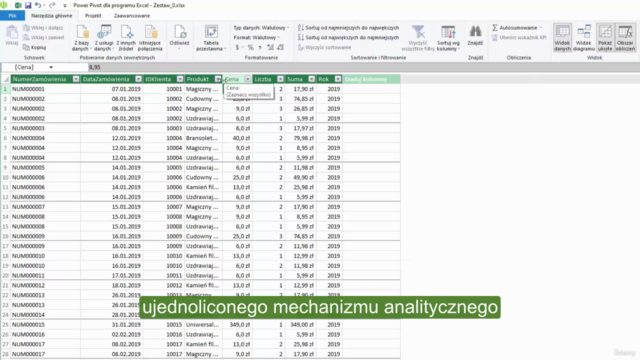This screenshot has width=640, height=360.
Task: Decrease decimal places
Action: 280,47
